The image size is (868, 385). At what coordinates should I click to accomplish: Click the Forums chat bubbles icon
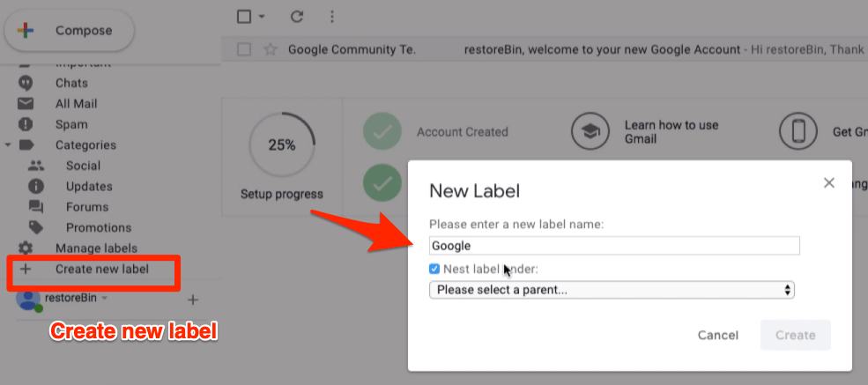[x=36, y=207]
